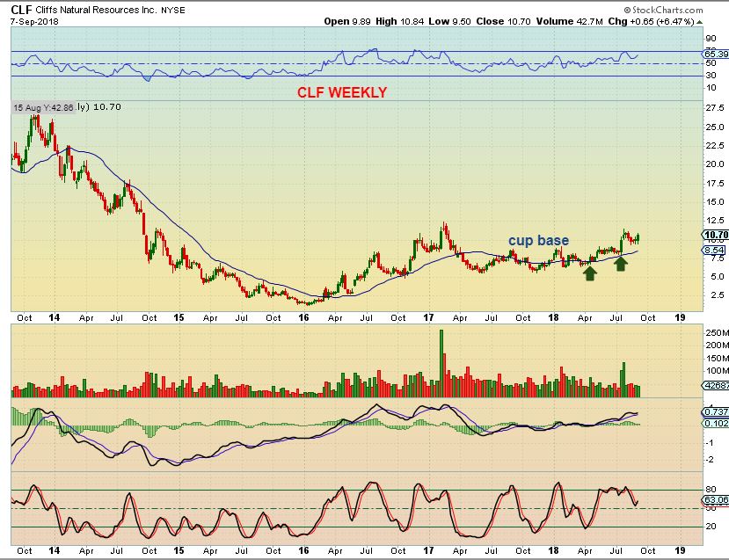Click the 15 Aug Y:42.86 crosshair tooltip
This screenshot has width=729, height=560.
(43, 107)
